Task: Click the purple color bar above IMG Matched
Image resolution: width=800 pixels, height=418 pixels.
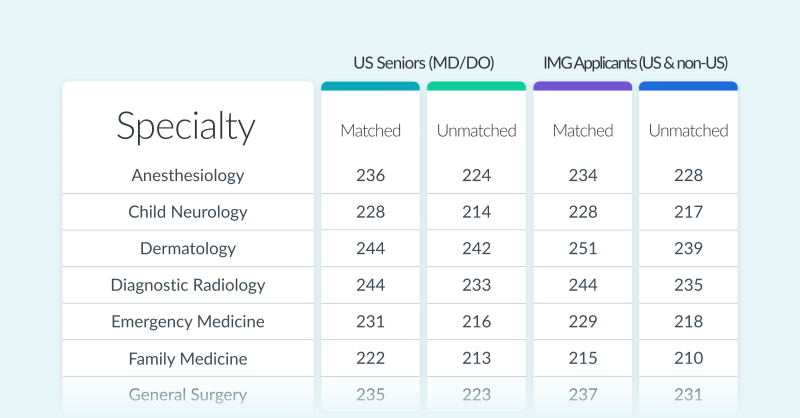Action: coord(582,86)
